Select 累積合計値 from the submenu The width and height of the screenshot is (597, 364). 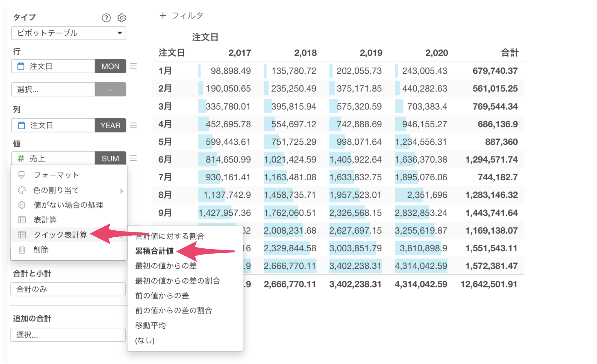tap(154, 251)
